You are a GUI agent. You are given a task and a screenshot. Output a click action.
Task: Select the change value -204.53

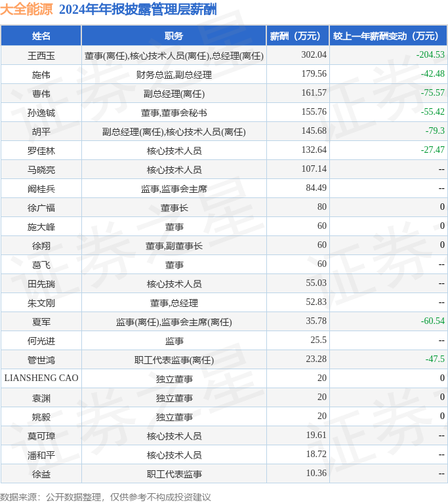tap(430, 54)
